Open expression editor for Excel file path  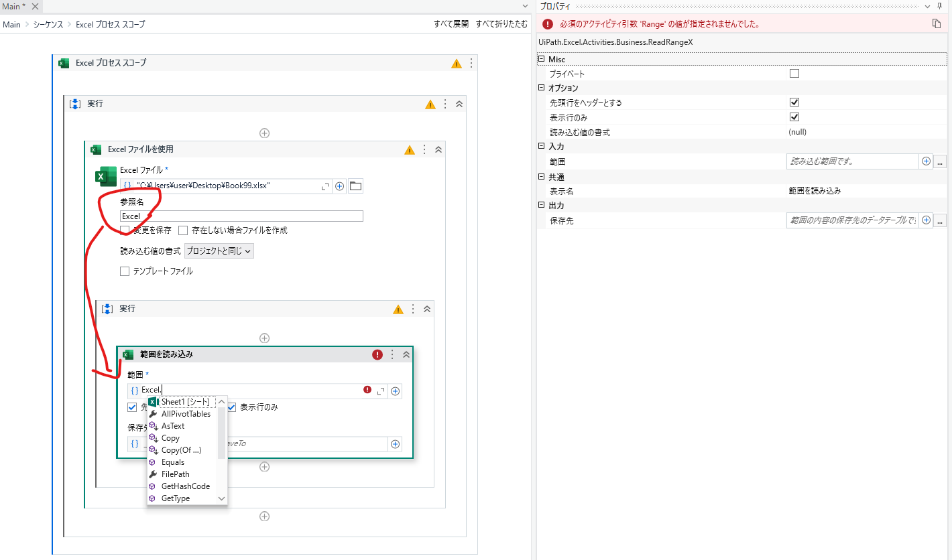326,186
